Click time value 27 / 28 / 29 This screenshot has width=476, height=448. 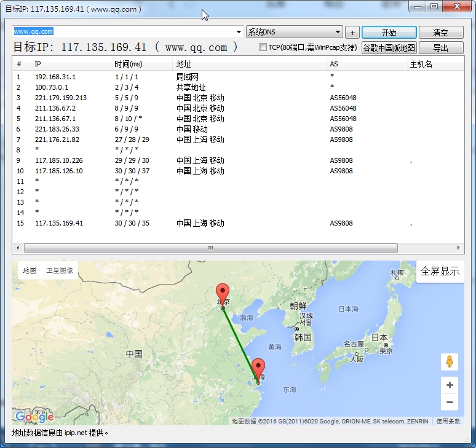coord(132,140)
